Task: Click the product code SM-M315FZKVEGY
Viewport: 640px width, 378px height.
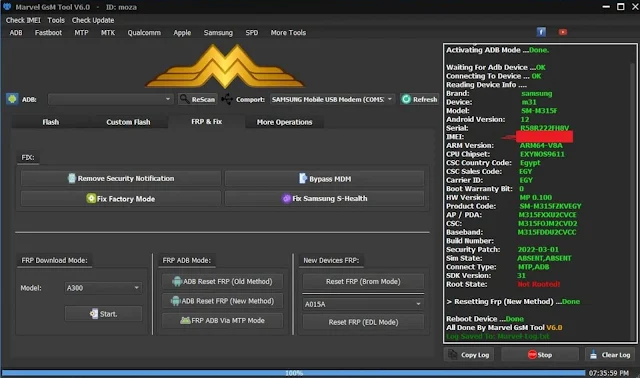Action: (550, 206)
